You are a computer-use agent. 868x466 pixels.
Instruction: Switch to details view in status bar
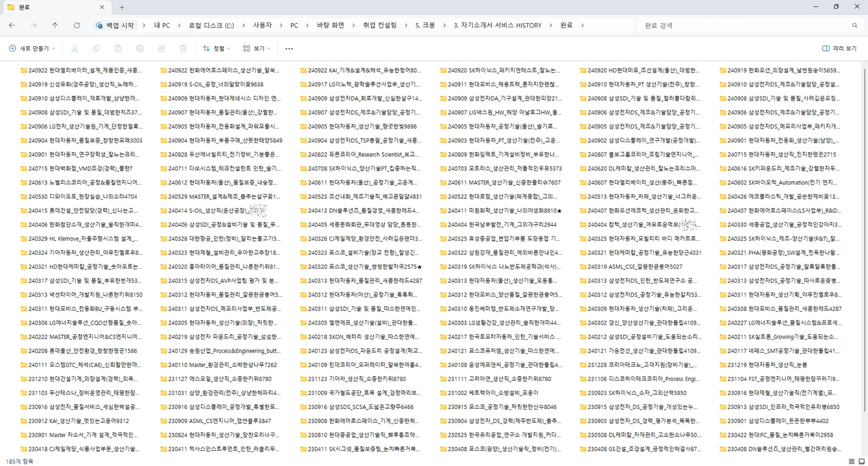tap(852, 462)
